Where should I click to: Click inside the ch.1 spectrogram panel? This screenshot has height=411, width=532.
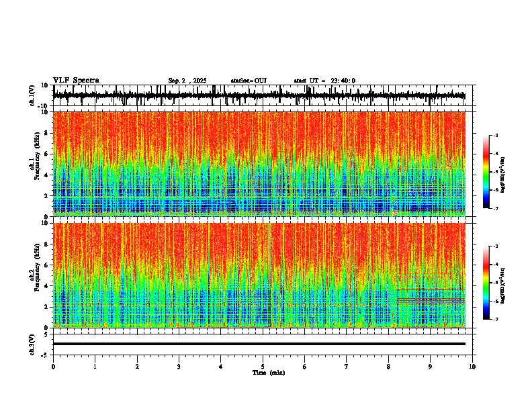pos(259,164)
